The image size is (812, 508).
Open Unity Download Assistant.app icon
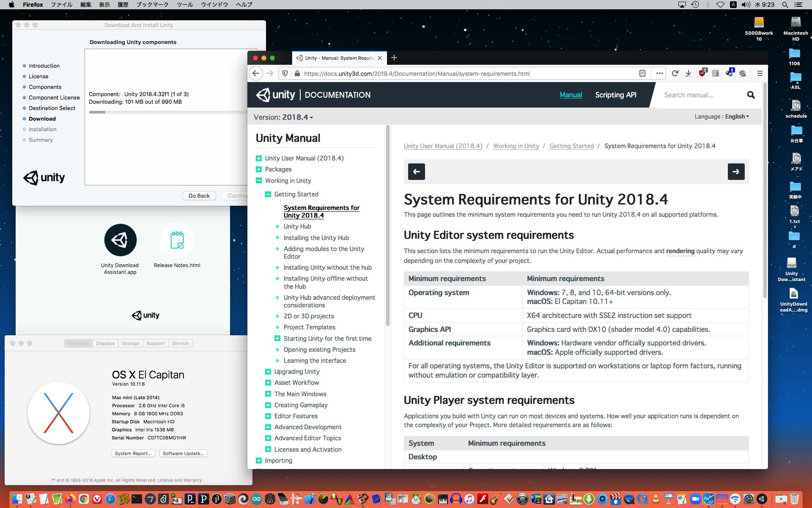click(x=120, y=240)
